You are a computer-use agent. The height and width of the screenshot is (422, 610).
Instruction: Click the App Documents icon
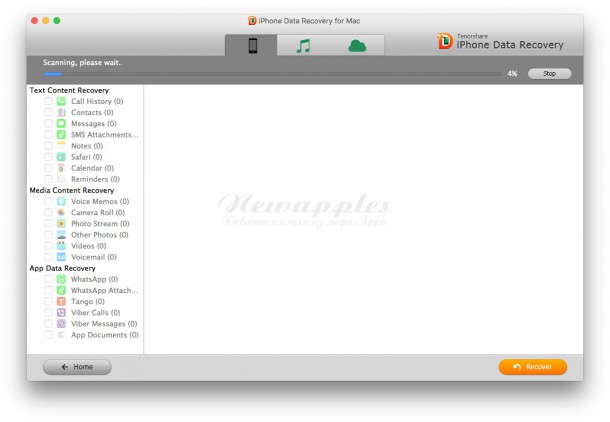[x=61, y=335]
